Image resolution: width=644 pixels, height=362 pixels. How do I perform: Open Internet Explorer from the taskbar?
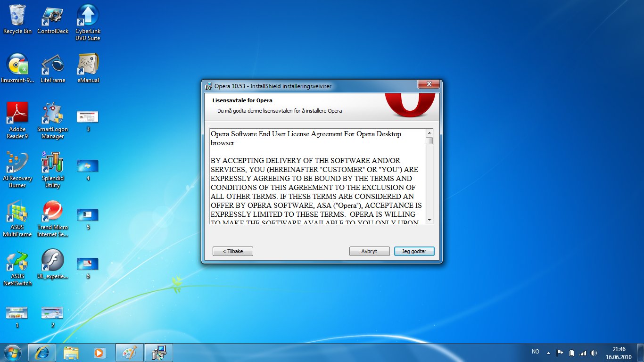click(x=42, y=353)
